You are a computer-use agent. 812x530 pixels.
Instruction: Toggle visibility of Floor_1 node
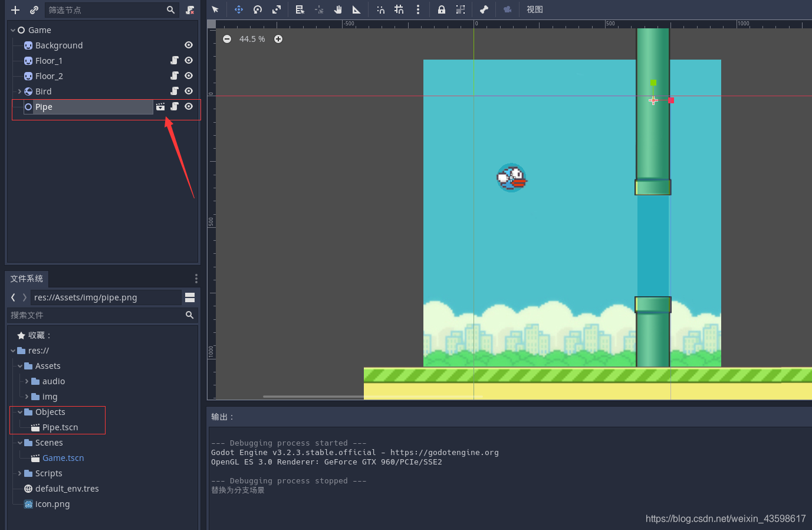pos(189,60)
